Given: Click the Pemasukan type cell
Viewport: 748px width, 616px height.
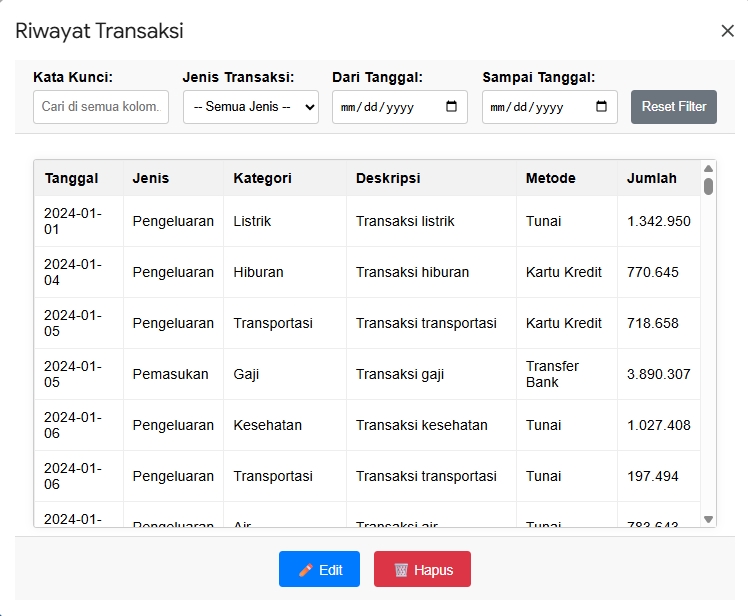Looking at the screenshot, I should coord(173,374).
